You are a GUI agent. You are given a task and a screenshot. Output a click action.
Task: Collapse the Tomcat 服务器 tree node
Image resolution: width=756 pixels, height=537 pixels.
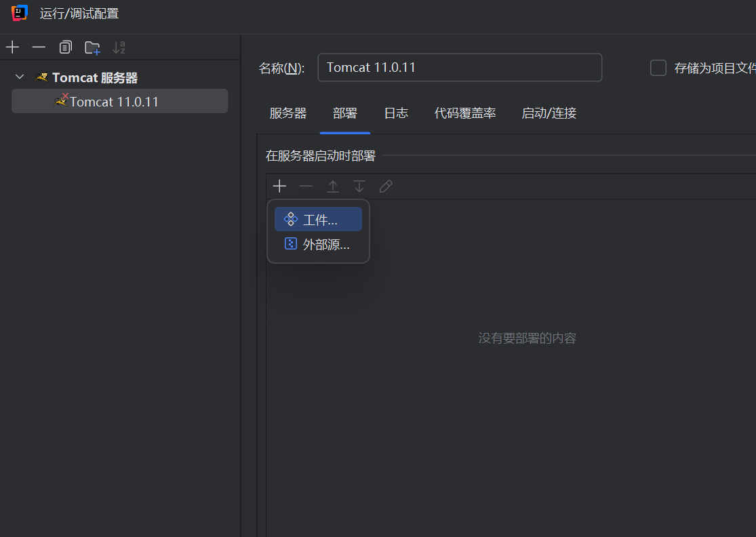pyautogui.click(x=20, y=77)
